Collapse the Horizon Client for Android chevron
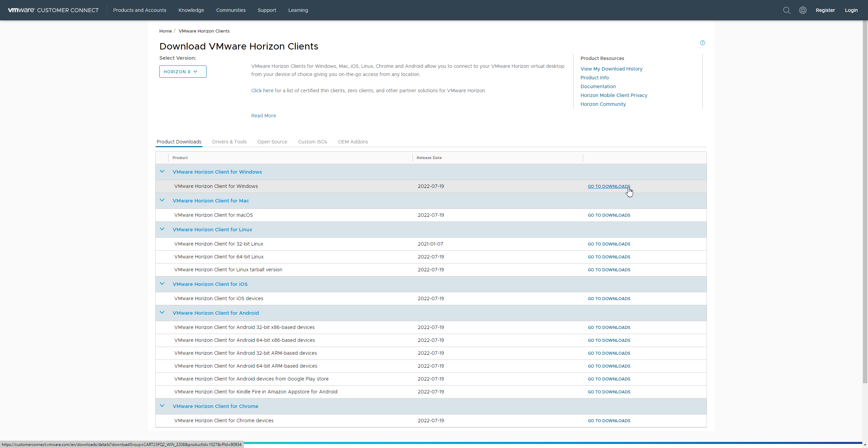Viewport: 868px width, 448px height. (162, 313)
